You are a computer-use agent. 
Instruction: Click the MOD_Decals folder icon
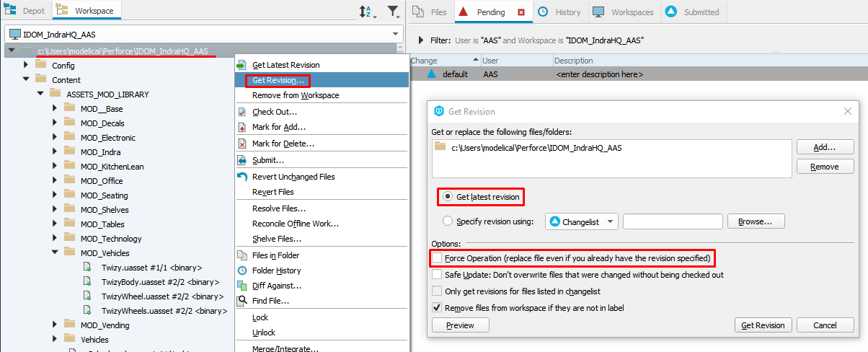69,123
